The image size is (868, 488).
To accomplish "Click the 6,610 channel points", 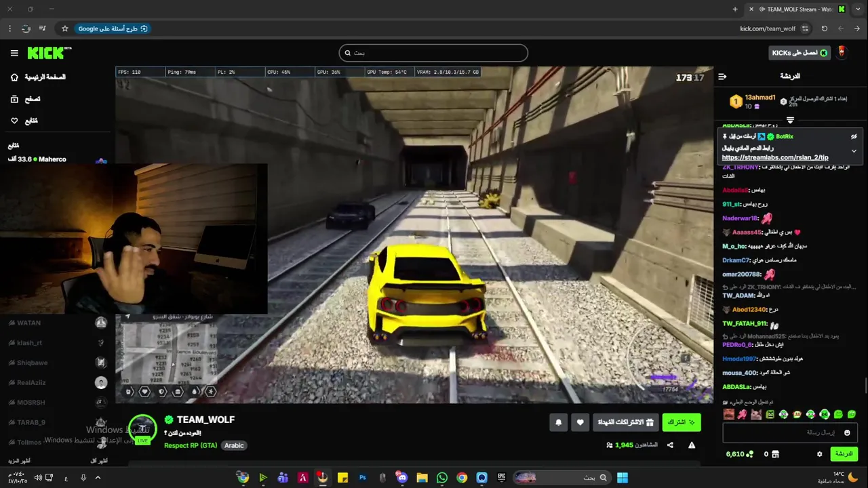I will (x=739, y=454).
